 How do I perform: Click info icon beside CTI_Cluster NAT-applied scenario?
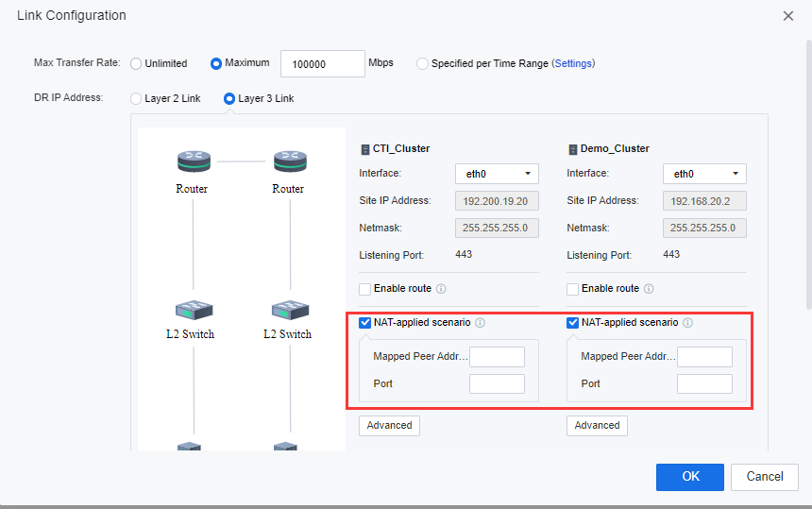coord(480,323)
